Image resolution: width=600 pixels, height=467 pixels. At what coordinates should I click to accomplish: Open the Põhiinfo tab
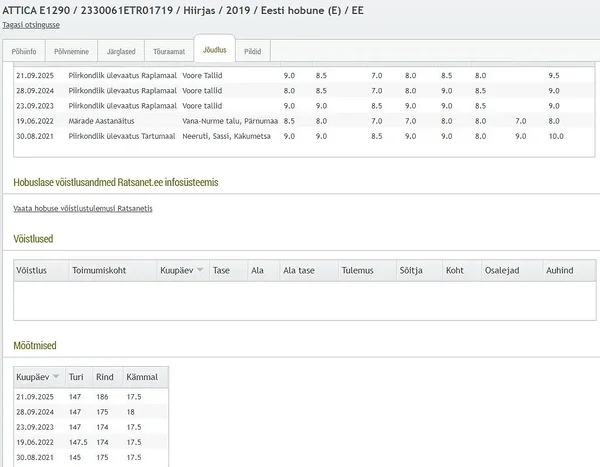29,49
